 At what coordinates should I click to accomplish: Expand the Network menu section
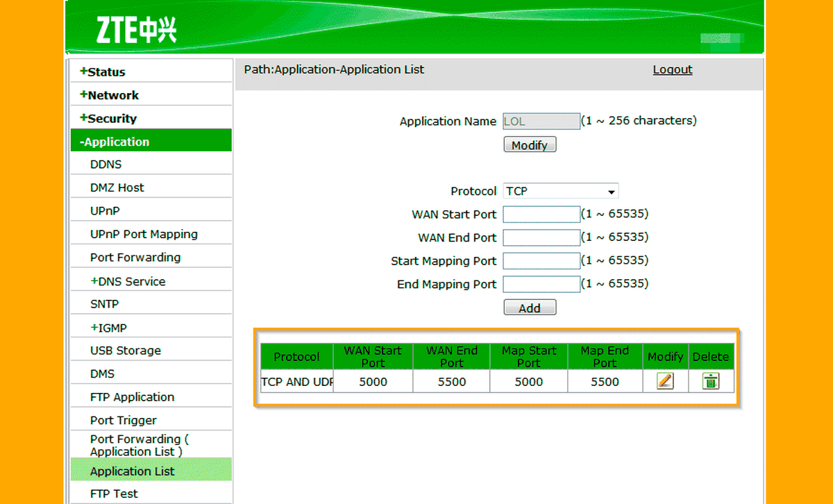click(110, 95)
